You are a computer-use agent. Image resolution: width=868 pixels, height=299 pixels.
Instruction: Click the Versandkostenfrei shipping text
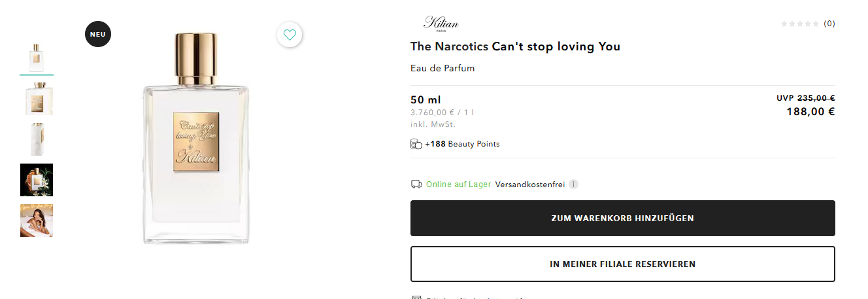pos(529,185)
